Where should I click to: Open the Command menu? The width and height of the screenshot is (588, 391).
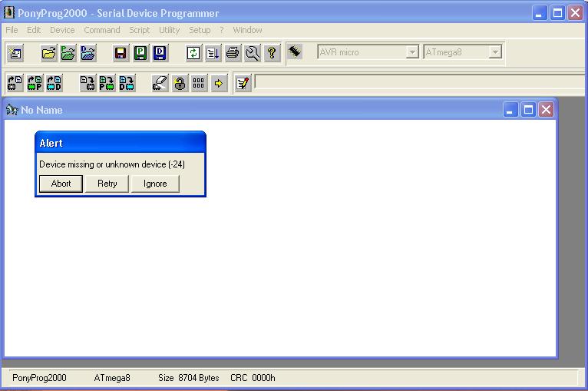point(102,30)
